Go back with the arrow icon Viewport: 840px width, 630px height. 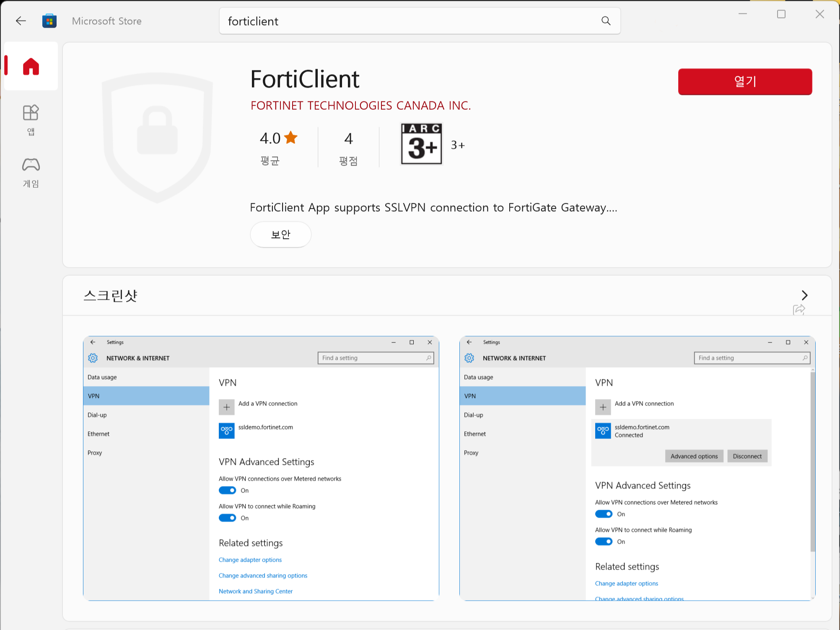21,21
